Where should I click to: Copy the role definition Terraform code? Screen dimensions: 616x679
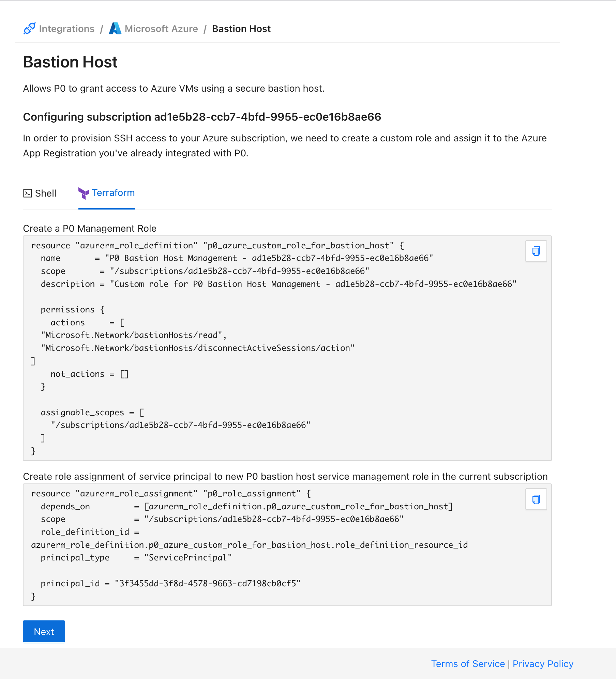pyautogui.click(x=536, y=251)
